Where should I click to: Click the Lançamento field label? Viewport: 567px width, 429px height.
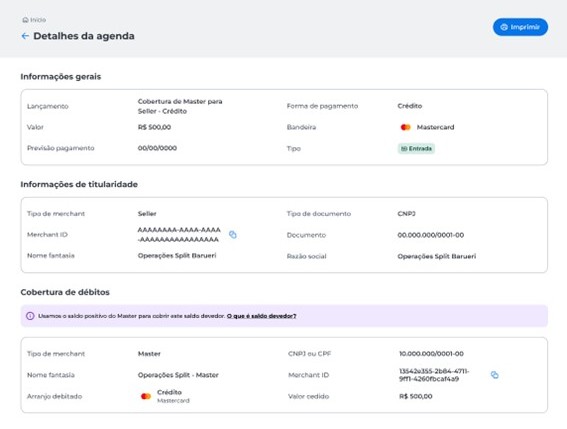48,106
